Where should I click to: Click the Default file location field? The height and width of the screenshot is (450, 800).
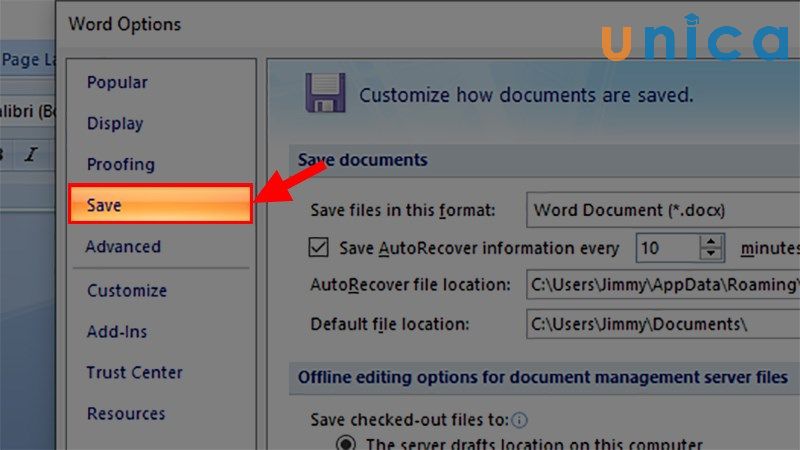click(663, 324)
